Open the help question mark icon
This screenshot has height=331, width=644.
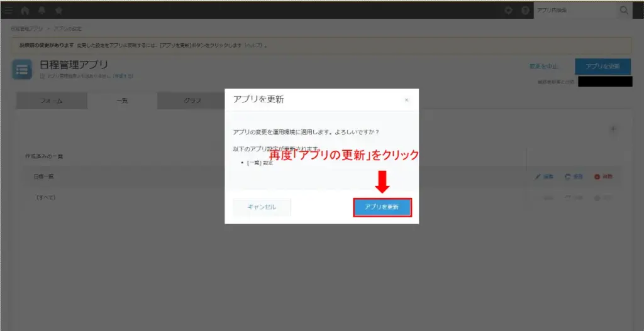(x=525, y=11)
